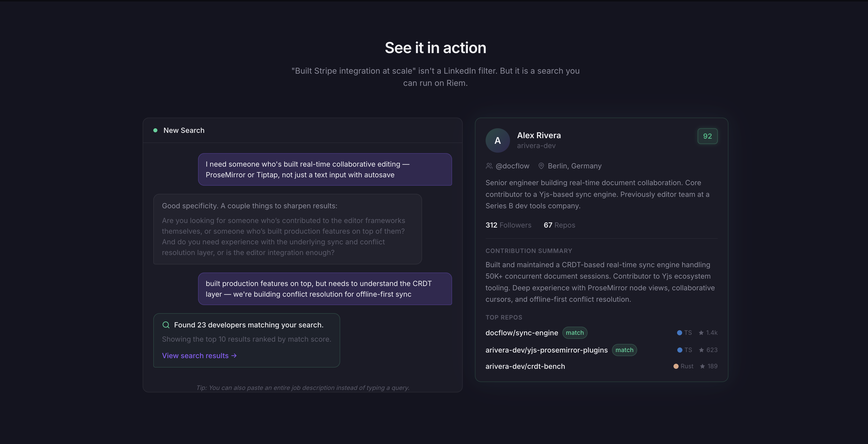This screenshot has width=868, height=444.
Task: Click Alex Rivera's avatar circle
Action: tap(497, 140)
